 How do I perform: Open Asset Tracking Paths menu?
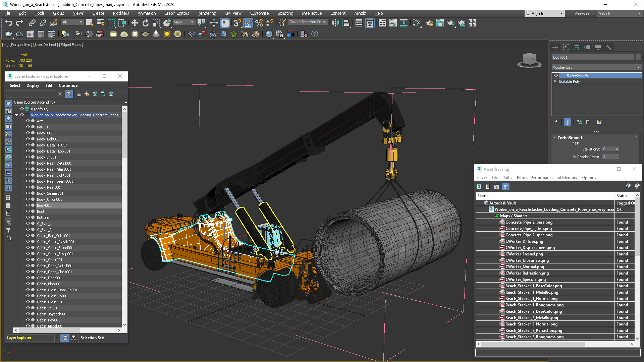pos(507,178)
